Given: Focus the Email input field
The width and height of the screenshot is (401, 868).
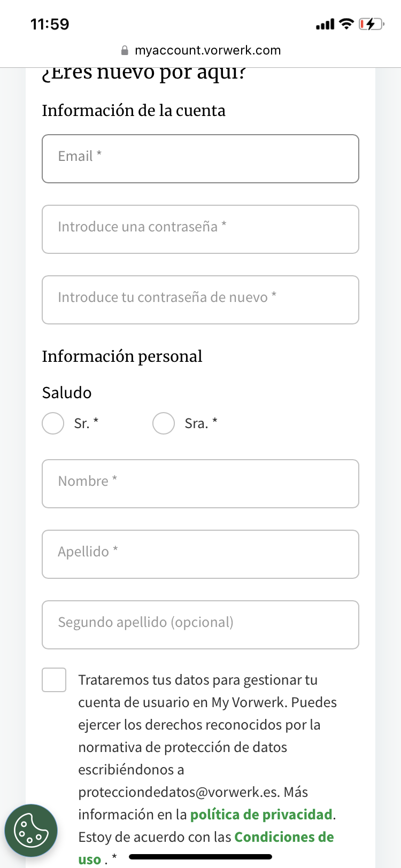Looking at the screenshot, I should 200,159.
